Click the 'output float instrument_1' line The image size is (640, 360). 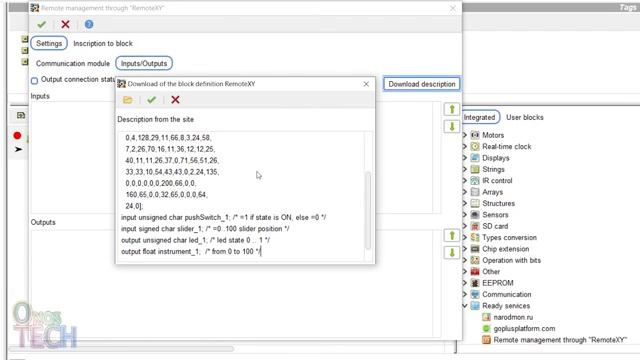[x=191, y=252]
